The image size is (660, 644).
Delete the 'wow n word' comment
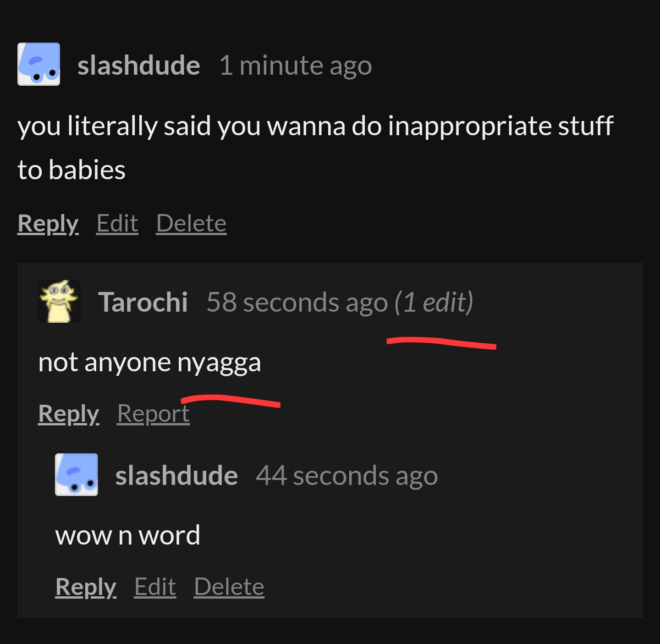pos(229,587)
